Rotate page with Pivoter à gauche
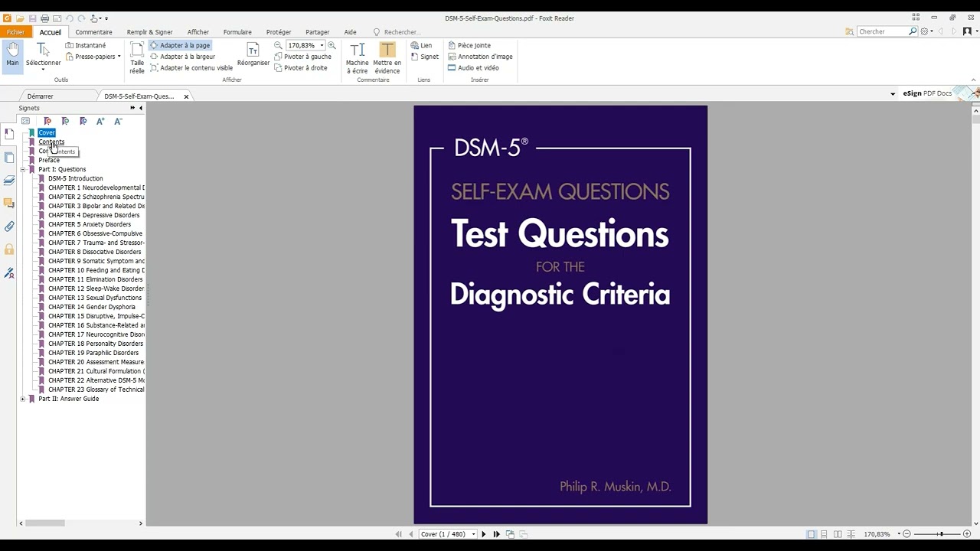 click(302, 57)
